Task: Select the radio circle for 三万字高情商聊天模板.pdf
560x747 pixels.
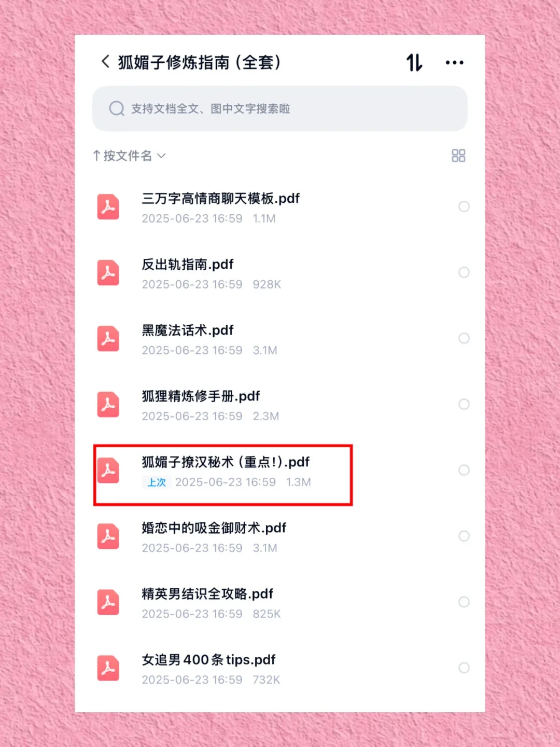Action: (x=464, y=206)
